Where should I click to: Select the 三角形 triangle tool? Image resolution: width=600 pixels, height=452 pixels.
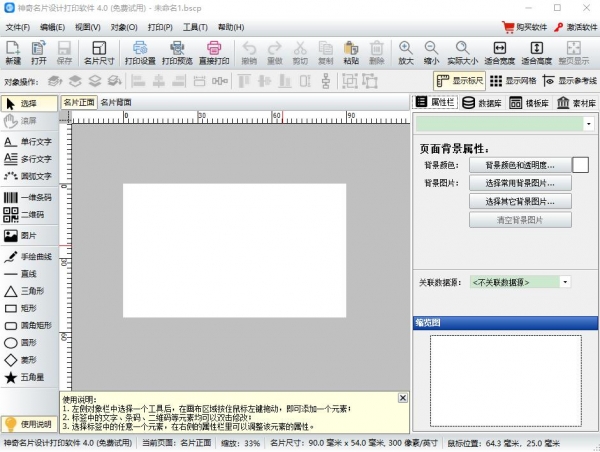coord(29,291)
